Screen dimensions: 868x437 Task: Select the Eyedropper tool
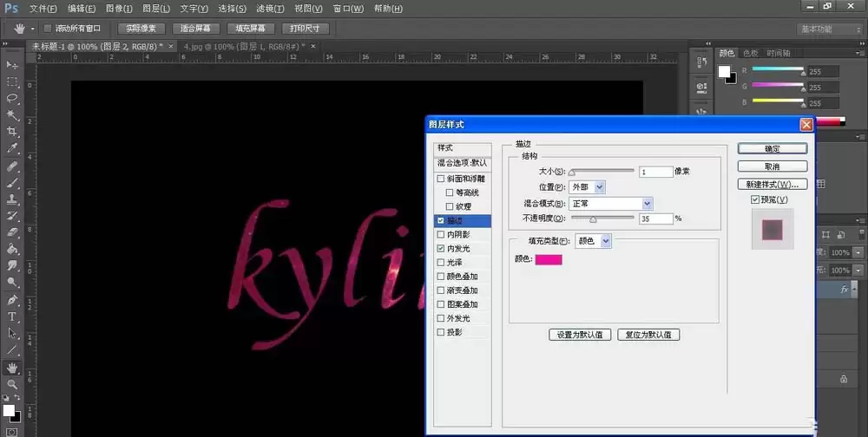click(x=12, y=148)
